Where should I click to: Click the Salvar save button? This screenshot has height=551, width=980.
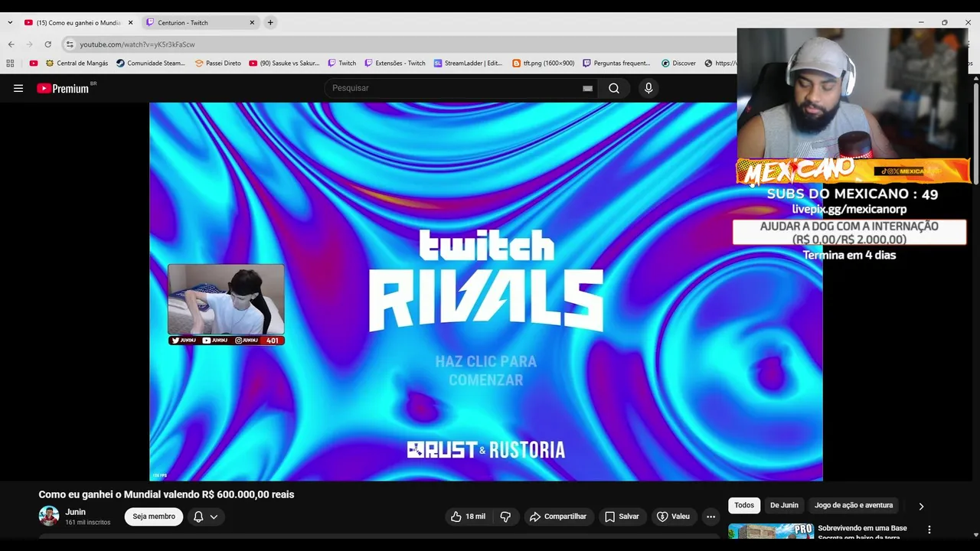click(x=622, y=517)
